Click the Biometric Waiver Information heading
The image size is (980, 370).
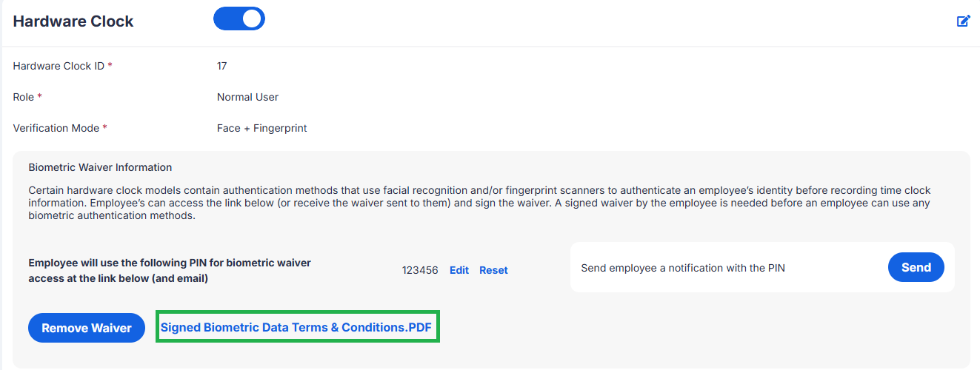pos(100,167)
